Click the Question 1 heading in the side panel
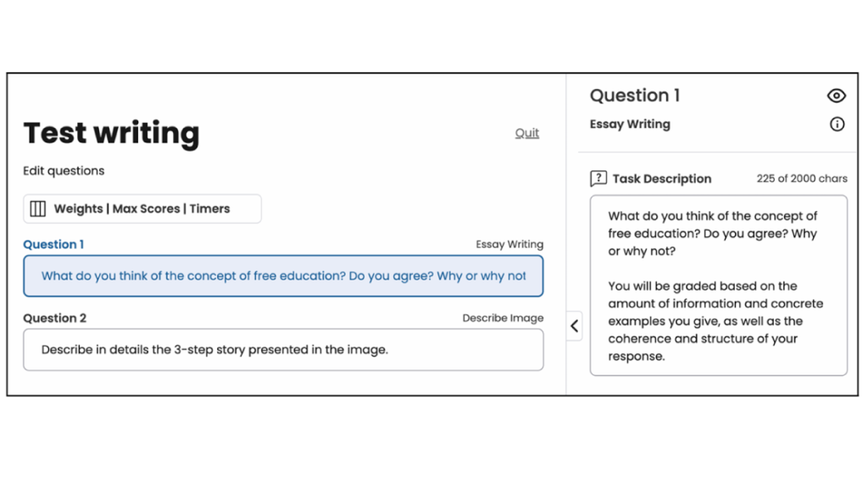868x488 pixels. point(635,96)
